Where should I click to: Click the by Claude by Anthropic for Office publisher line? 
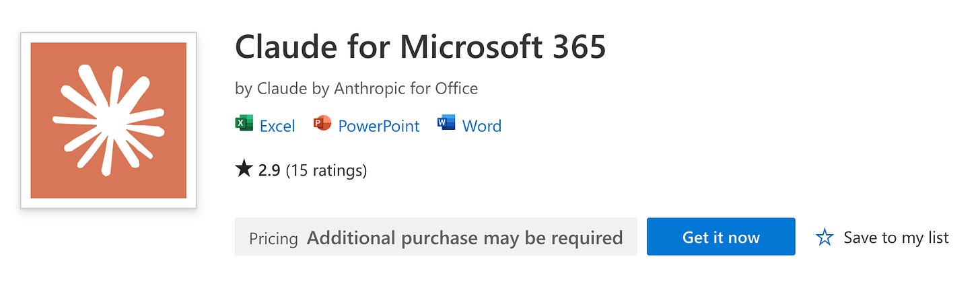pos(357,88)
